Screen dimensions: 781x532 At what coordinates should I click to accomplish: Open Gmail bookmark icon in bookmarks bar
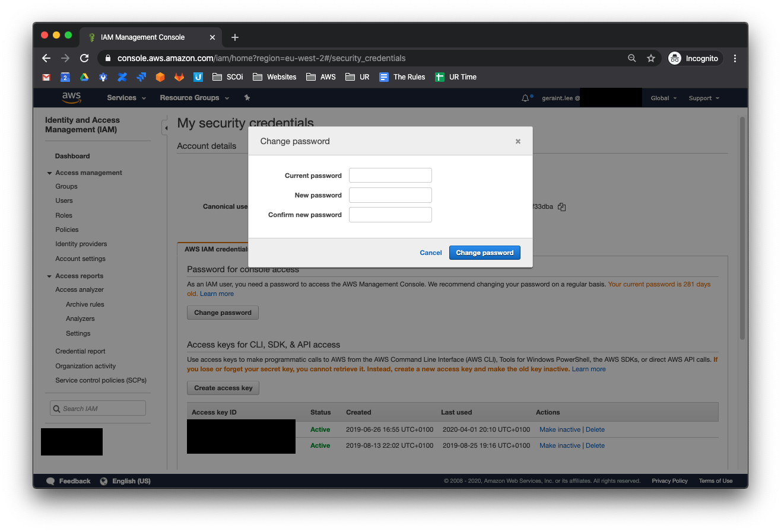point(46,77)
